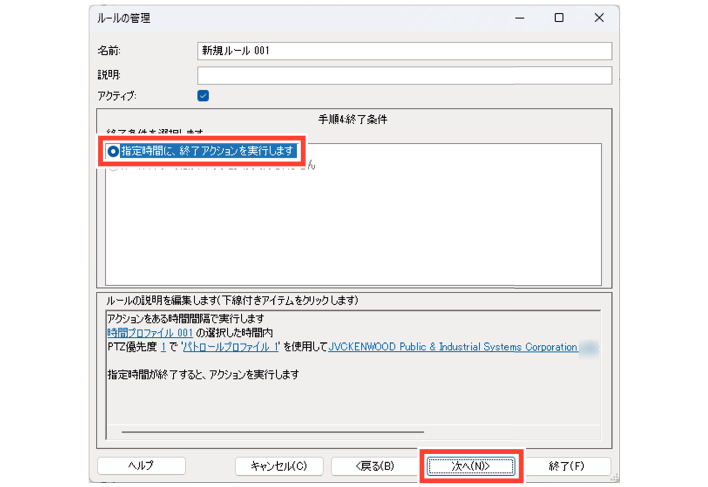Minimize the ルールの管理 window
This screenshot has height=487, width=708.
(520, 18)
